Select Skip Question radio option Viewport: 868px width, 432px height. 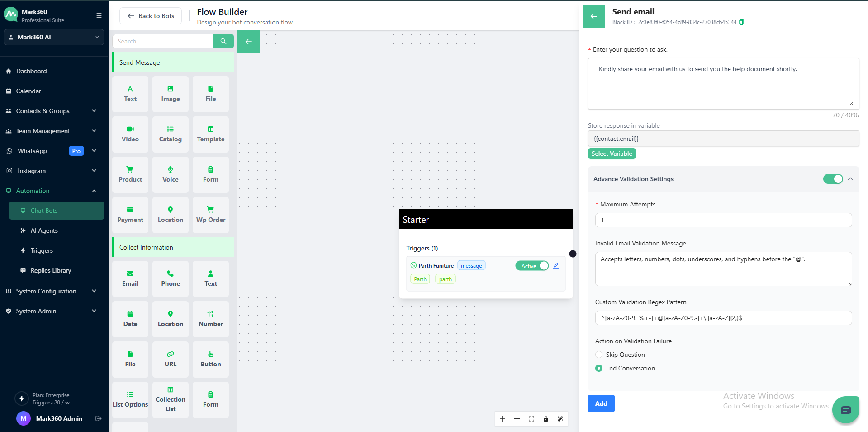[x=599, y=355]
